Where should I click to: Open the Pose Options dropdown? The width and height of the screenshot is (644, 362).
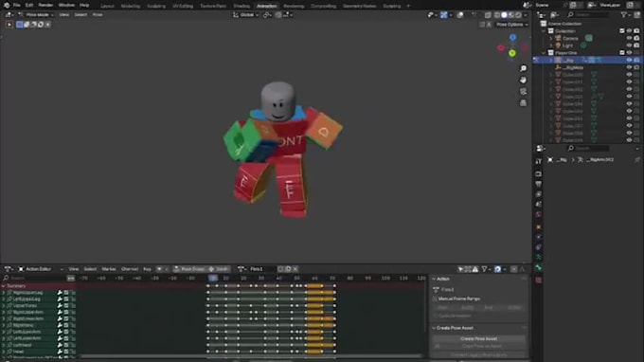pyautogui.click(x=511, y=25)
